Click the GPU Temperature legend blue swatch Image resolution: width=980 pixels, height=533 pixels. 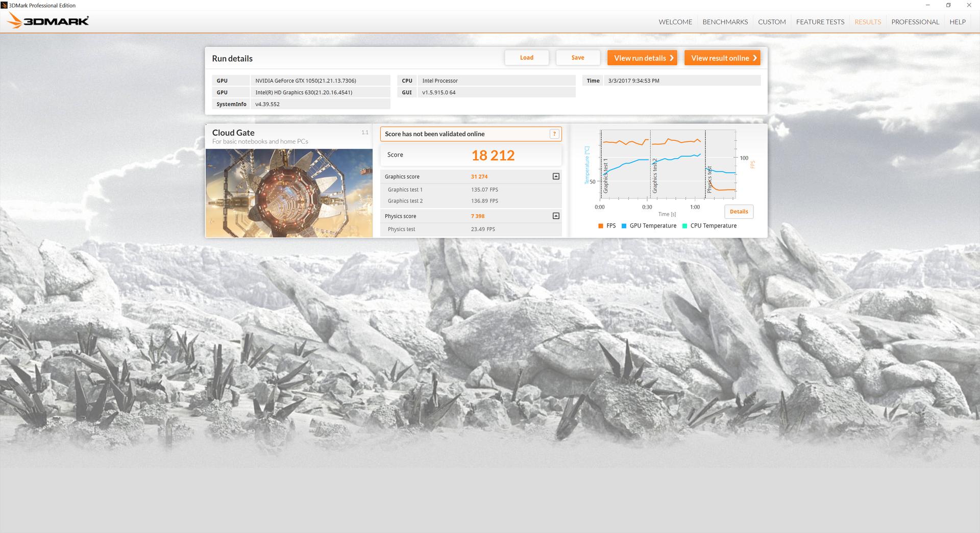tap(624, 226)
